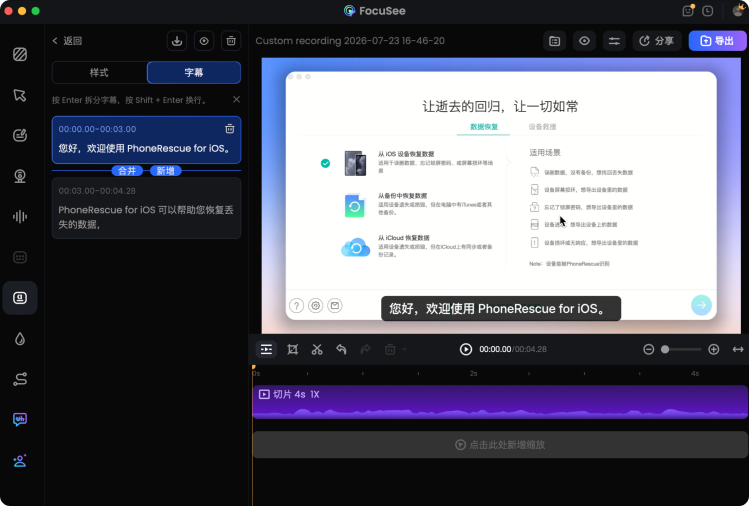Click 点击此处新增缩放 to add zoom
Viewport: 749px width, 506px height.
point(500,445)
